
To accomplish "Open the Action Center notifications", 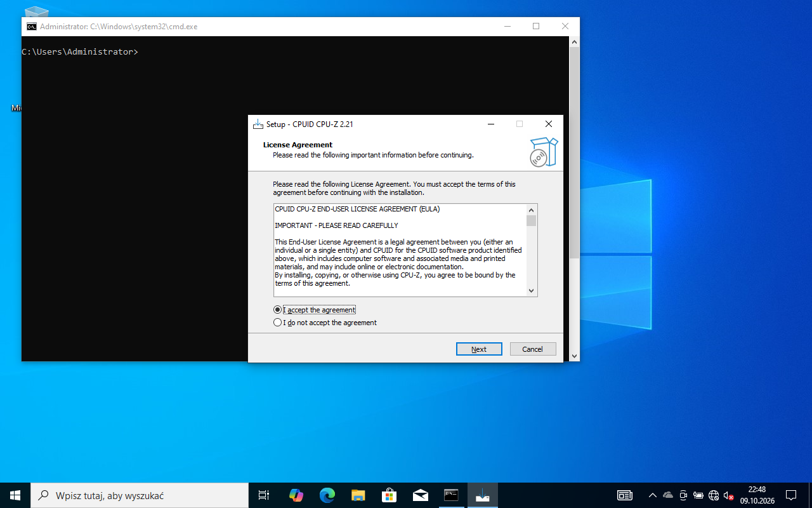I will (791, 495).
